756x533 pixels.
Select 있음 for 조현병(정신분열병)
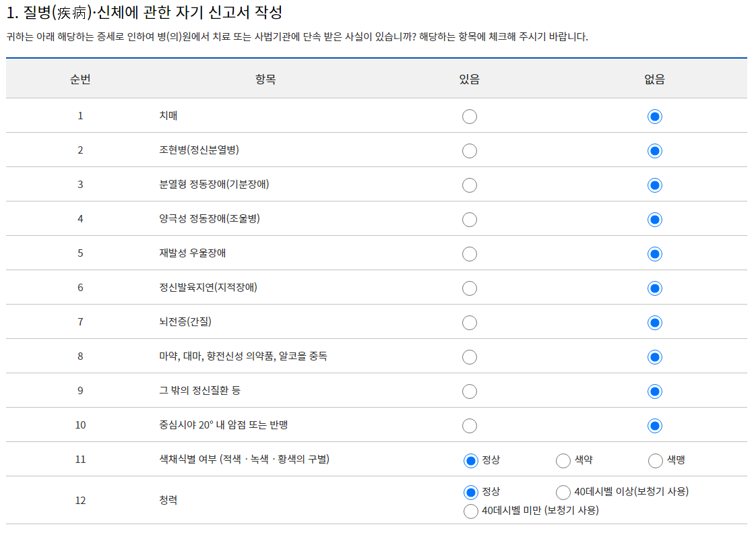[x=469, y=151]
